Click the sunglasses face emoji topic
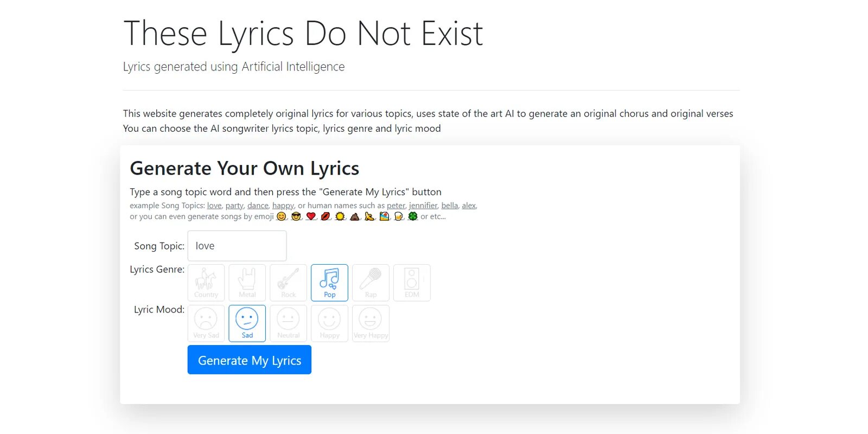The image size is (868, 434). click(296, 216)
